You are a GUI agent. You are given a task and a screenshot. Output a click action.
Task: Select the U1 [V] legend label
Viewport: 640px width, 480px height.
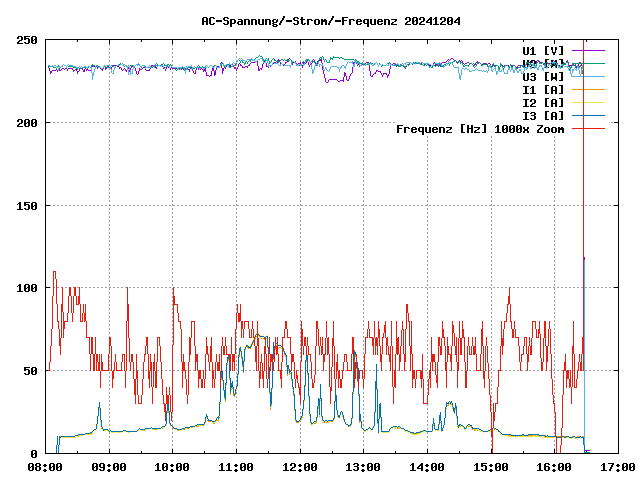(543, 50)
